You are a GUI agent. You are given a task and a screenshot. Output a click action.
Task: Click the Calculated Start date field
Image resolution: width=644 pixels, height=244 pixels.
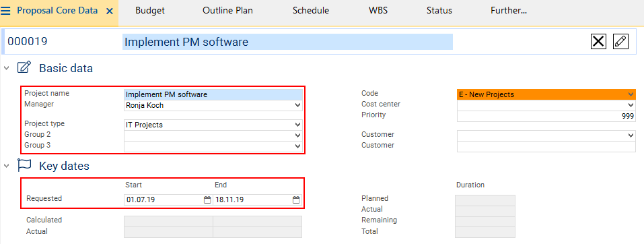click(168, 221)
